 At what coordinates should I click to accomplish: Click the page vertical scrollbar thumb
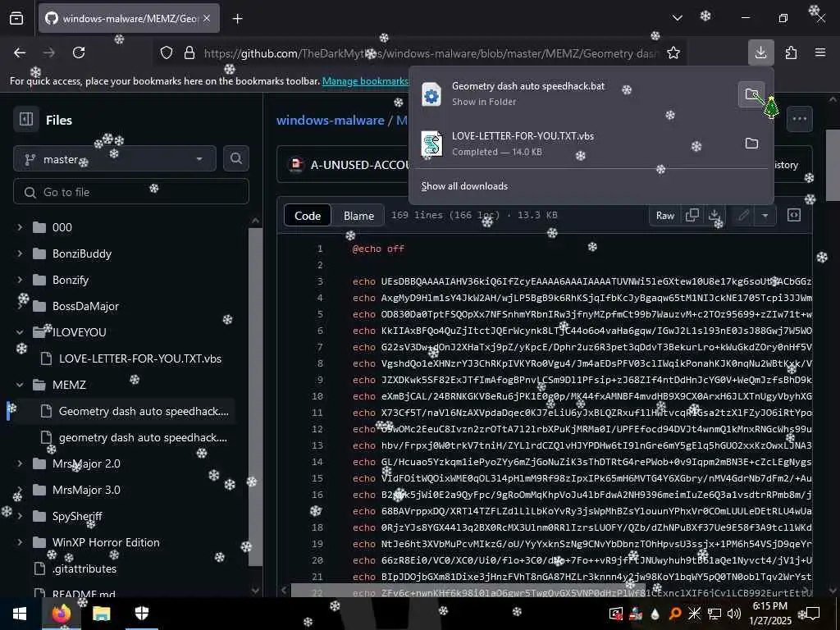(x=833, y=165)
